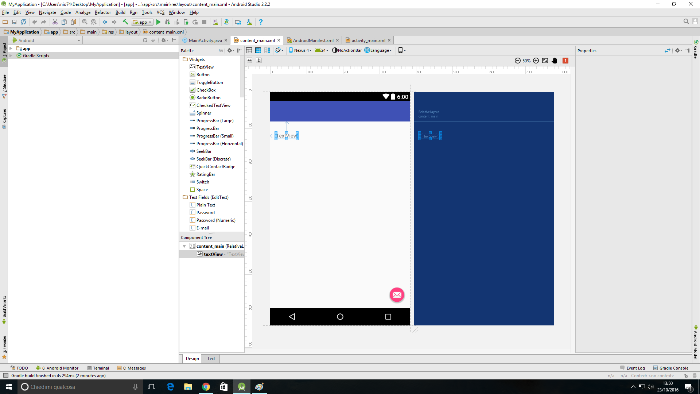Open the screen orientation dropdown in designer

point(279,50)
